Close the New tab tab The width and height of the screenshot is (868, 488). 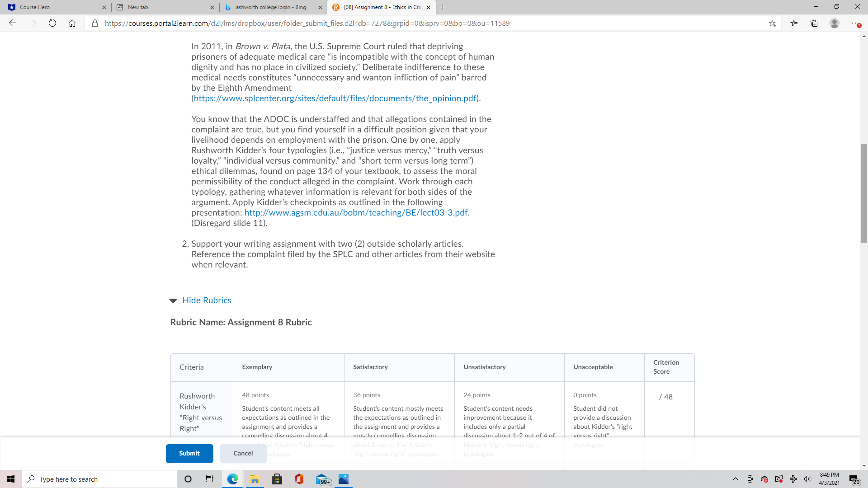pyautogui.click(x=212, y=7)
